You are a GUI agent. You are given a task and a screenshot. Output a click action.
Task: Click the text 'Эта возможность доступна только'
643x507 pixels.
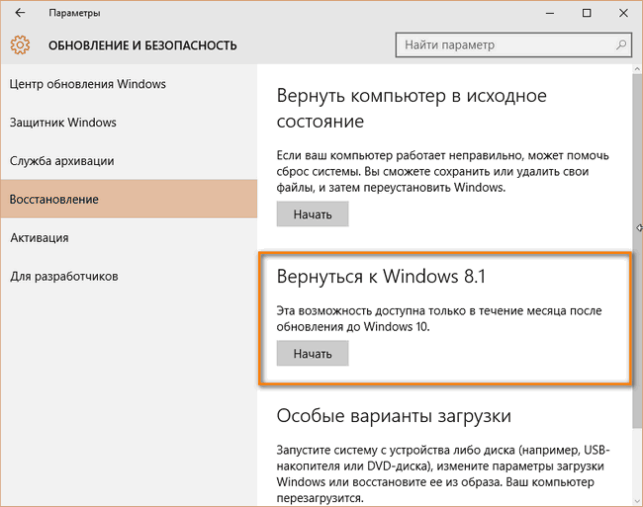pos(371,311)
